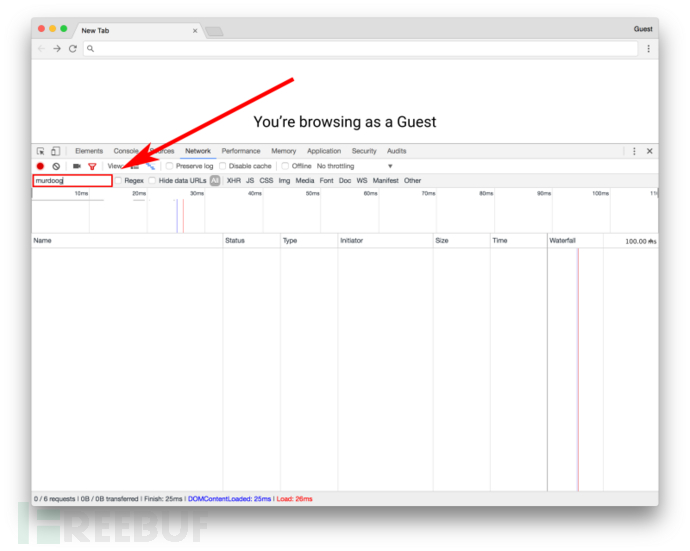Clear the network log
This screenshot has height=551, width=690.
(56, 166)
